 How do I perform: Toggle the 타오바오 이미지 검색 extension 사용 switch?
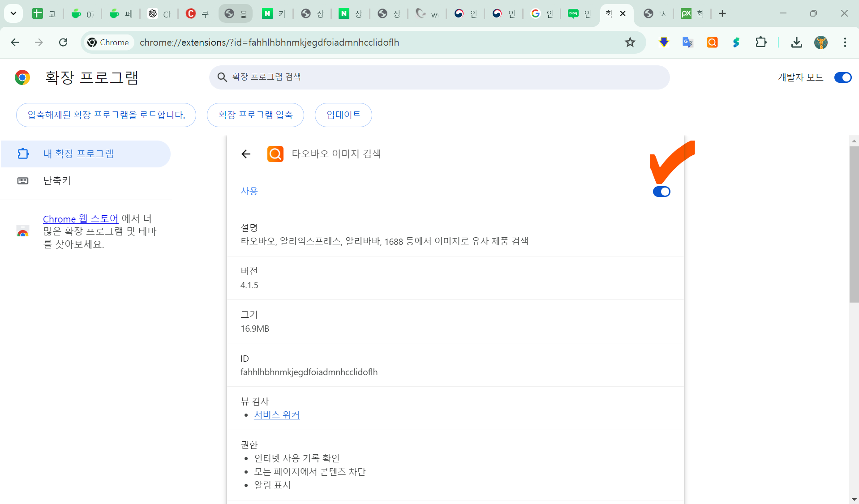[x=661, y=192]
